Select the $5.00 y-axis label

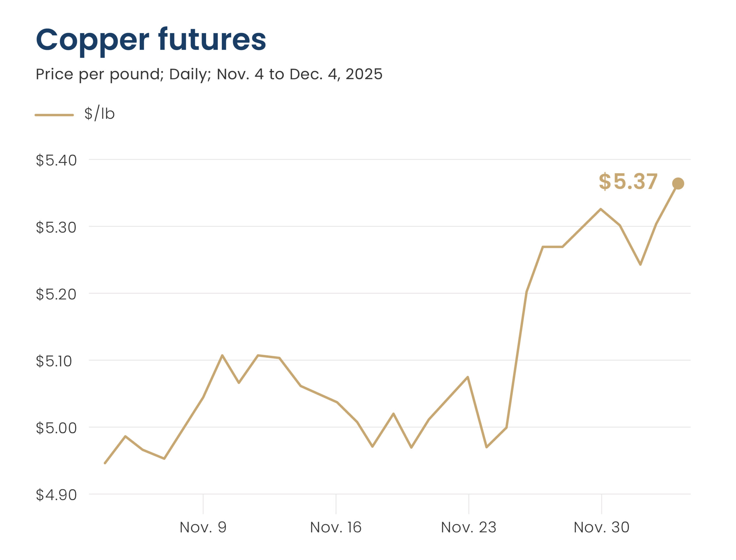(56, 428)
